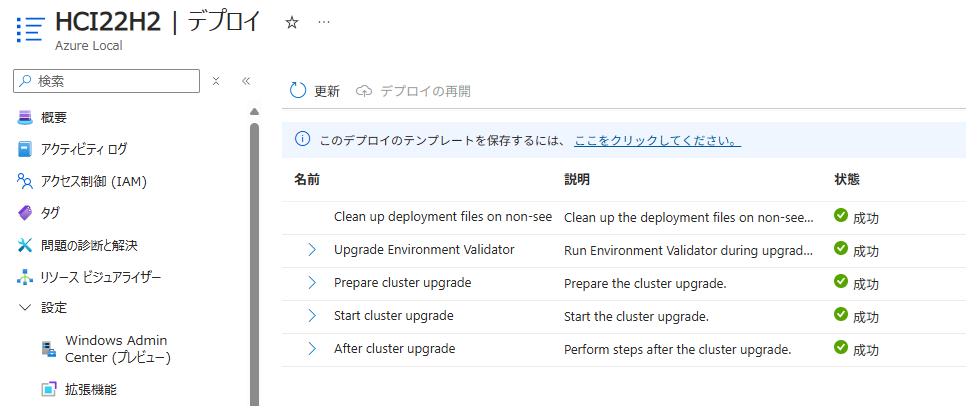
Task: Click the デプロイの再開 button
Action: pos(413,91)
